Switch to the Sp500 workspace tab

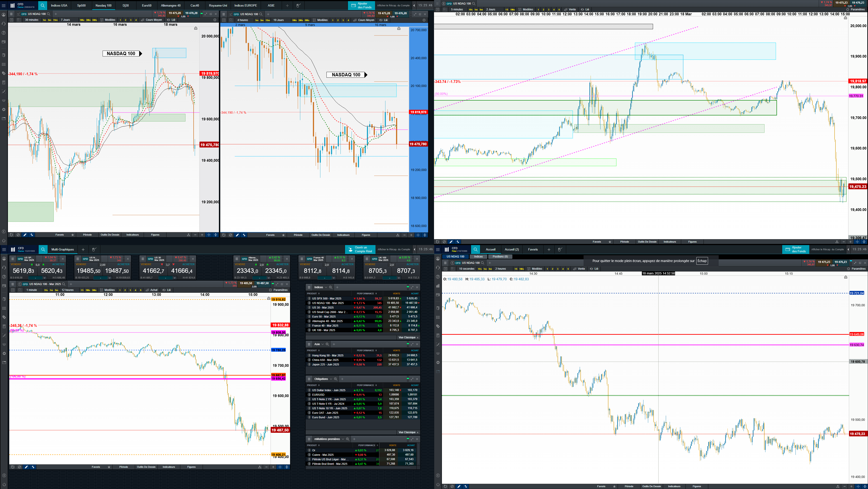click(x=81, y=5)
